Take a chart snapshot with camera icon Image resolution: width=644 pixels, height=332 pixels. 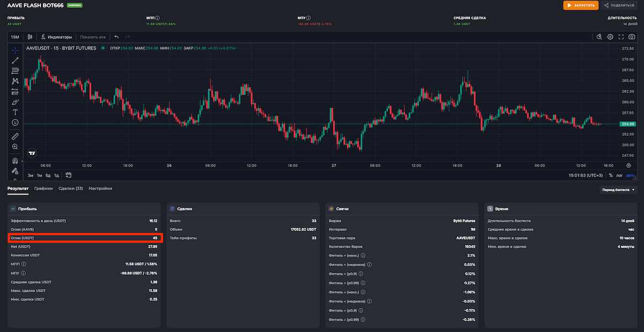click(x=632, y=37)
